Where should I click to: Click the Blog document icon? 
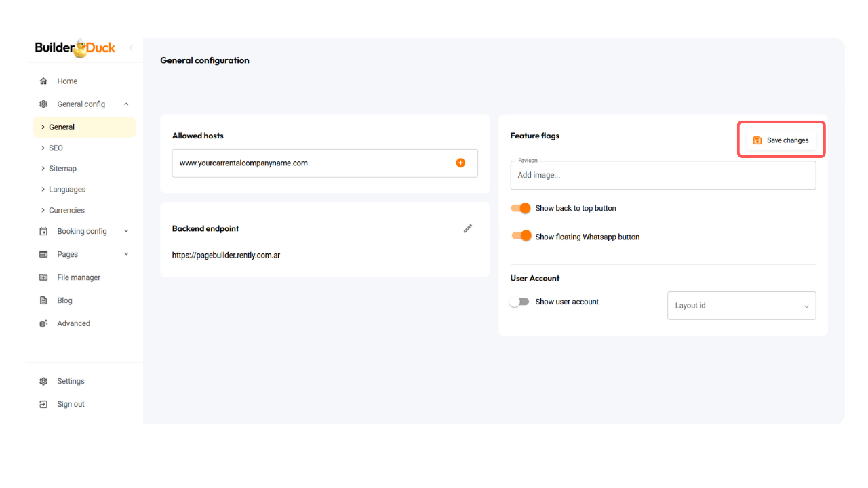coord(43,300)
